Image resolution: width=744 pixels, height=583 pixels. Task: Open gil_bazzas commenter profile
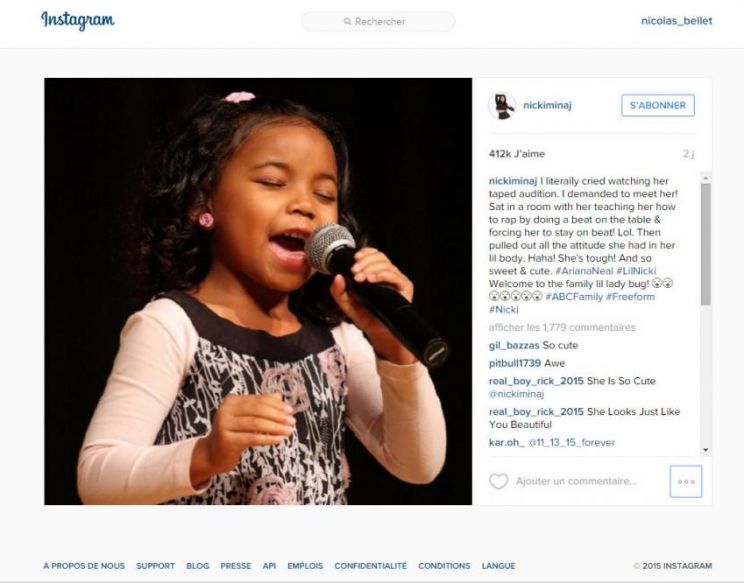pyautogui.click(x=514, y=345)
